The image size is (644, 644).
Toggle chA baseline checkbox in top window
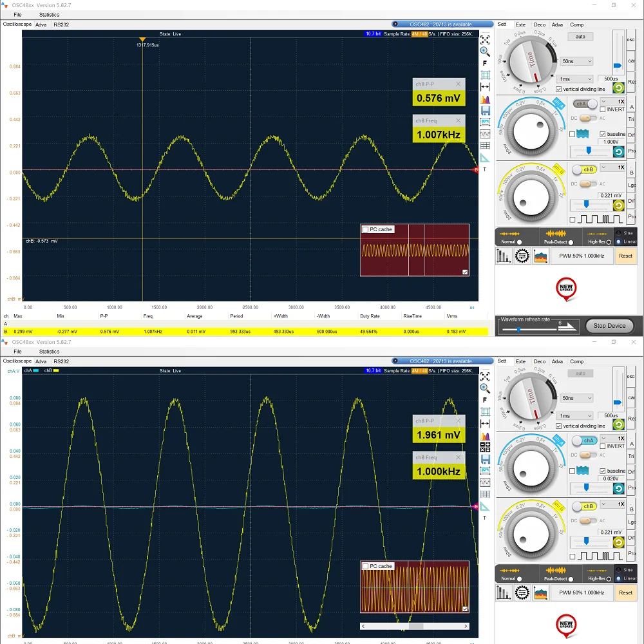(x=603, y=134)
